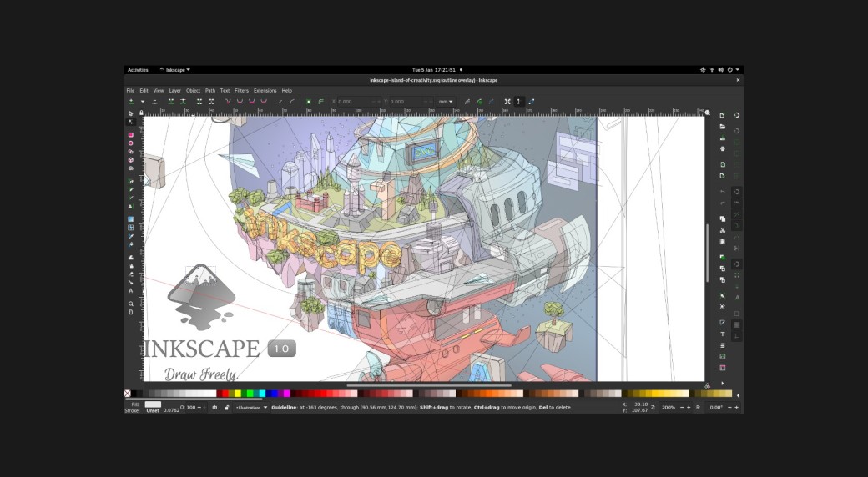
Task: Click the Insert new nodes icon
Action: [131, 102]
